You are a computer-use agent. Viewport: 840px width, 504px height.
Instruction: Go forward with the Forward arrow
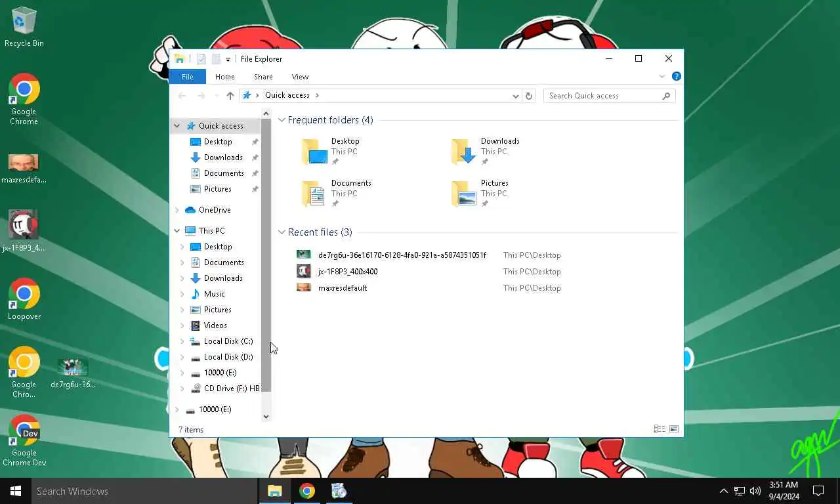[x=201, y=96]
